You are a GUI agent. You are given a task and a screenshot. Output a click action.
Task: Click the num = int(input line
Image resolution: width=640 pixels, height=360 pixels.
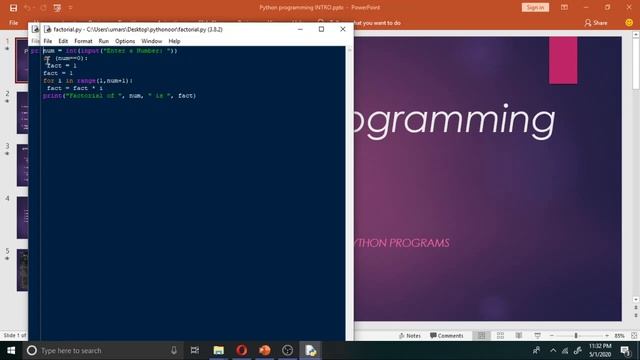click(x=110, y=51)
